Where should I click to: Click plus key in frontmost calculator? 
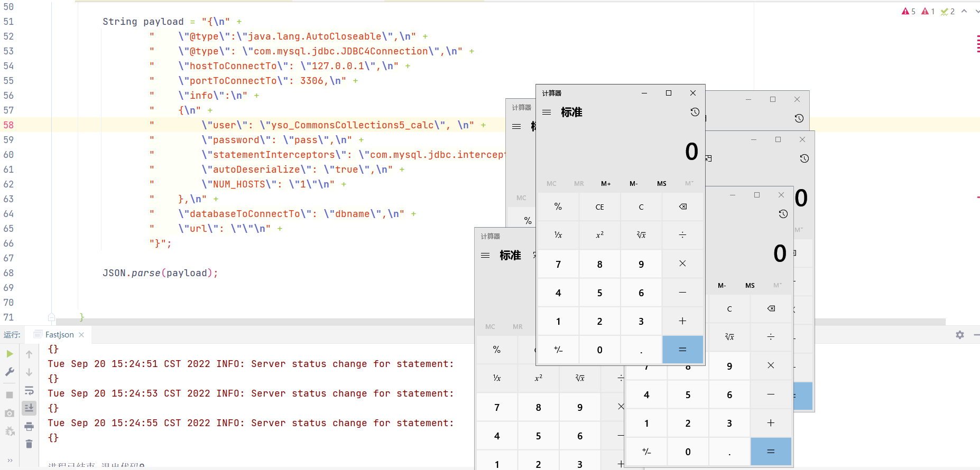[682, 321]
